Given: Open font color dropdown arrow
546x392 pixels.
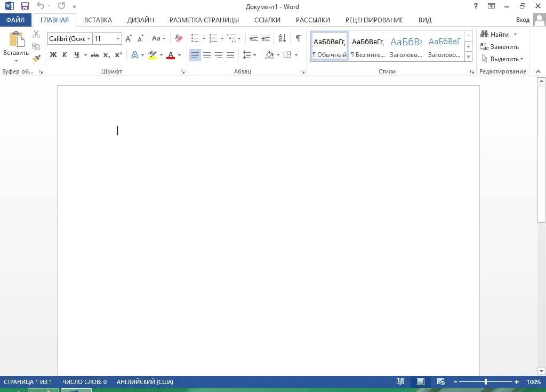Looking at the screenshot, I should [179, 55].
